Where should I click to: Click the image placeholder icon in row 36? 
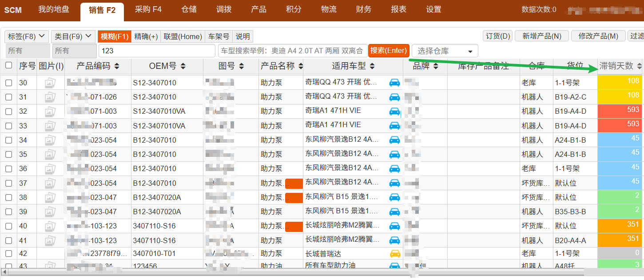(50, 168)
